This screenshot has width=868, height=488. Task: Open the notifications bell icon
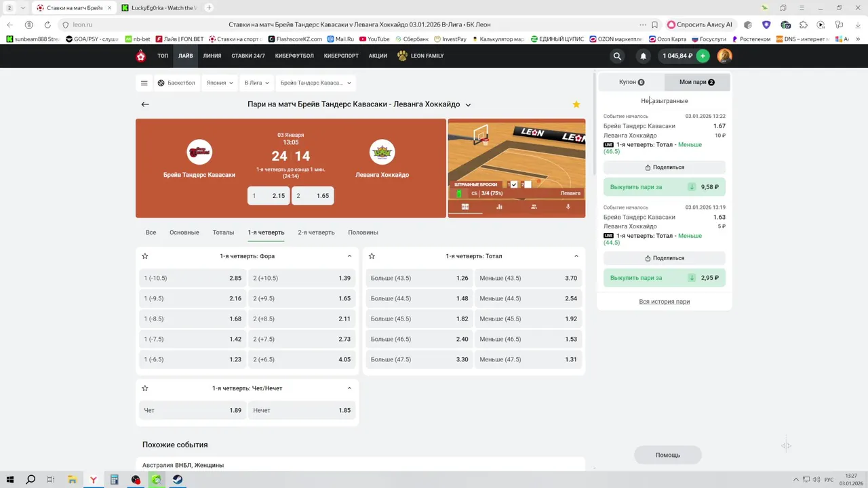click(x=643, y=56)
